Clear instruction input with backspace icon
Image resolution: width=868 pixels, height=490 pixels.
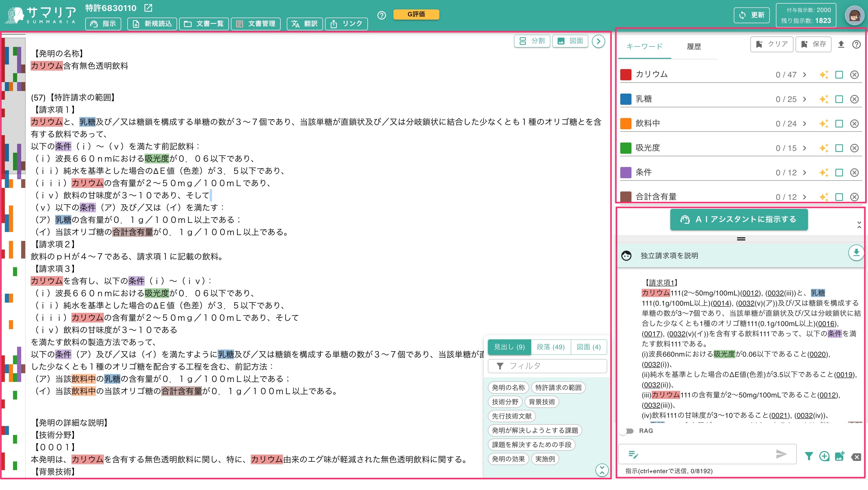tap(856, 457)
